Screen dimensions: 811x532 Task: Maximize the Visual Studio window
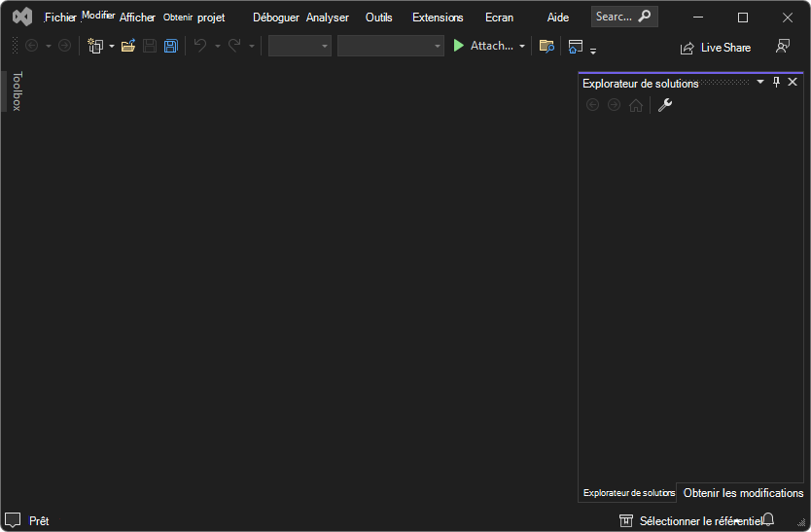coord(743,18)
